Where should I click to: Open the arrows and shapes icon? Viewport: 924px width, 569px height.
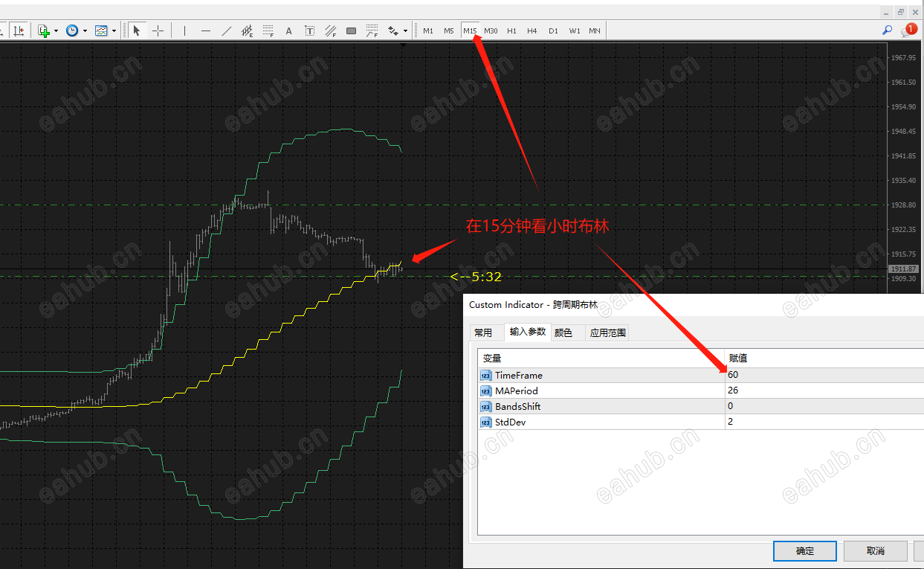[x=393, y=30]
